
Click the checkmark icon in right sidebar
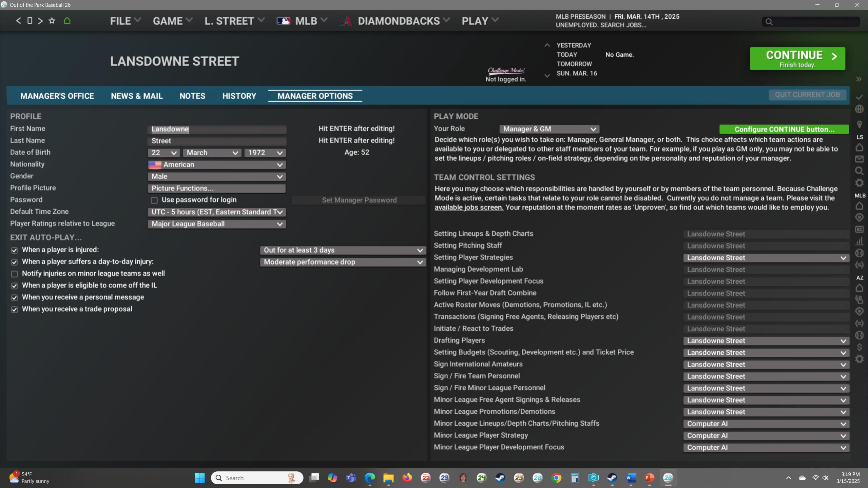point(859,97)
